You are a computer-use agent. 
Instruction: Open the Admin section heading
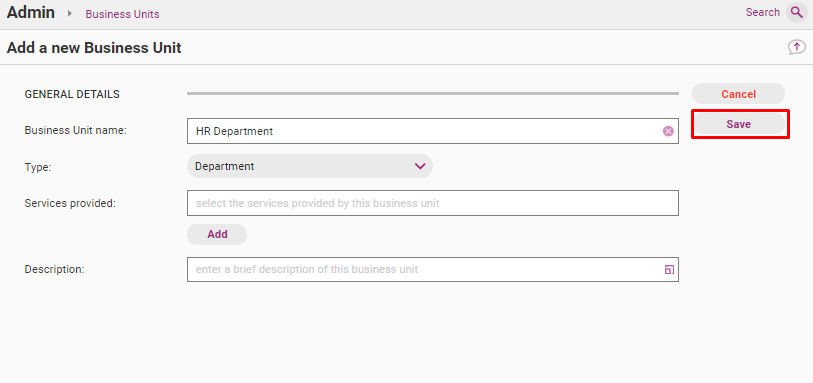31,12
